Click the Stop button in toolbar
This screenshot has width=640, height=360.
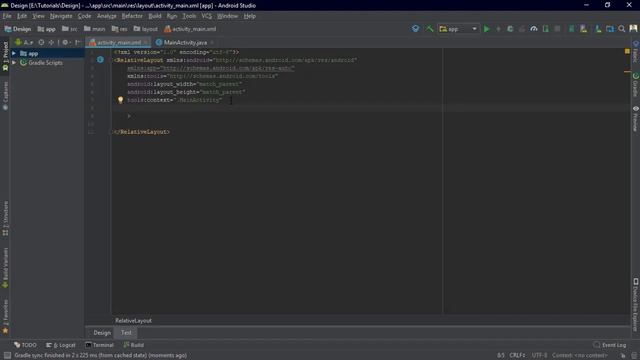tap(557, 29)
